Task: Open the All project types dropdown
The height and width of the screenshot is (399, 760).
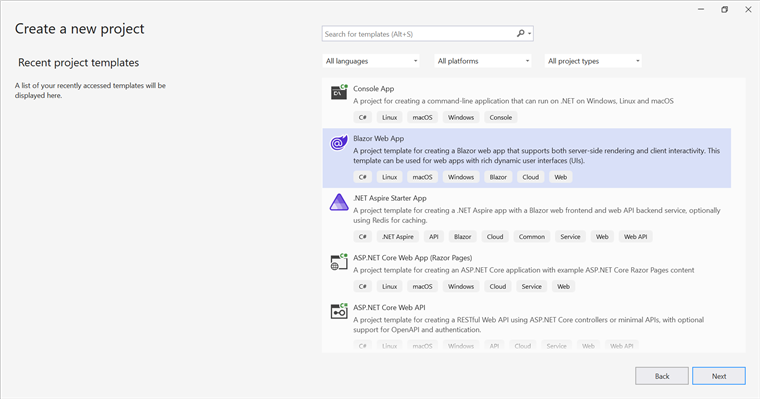Action: (593, 61)
